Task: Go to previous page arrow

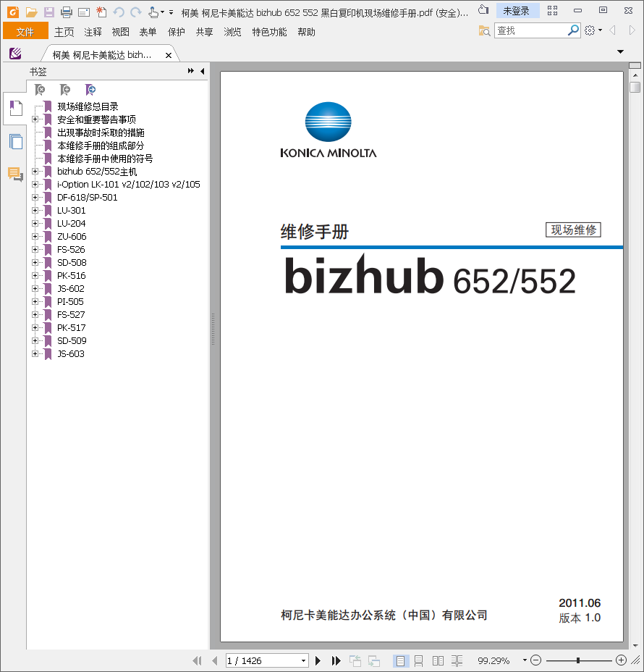Action: [215, 660]
